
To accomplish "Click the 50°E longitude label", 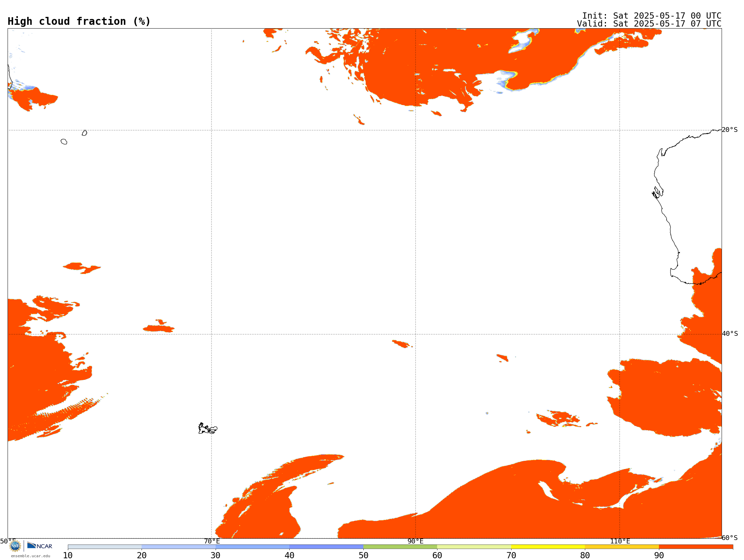I will tap(8, 541).
